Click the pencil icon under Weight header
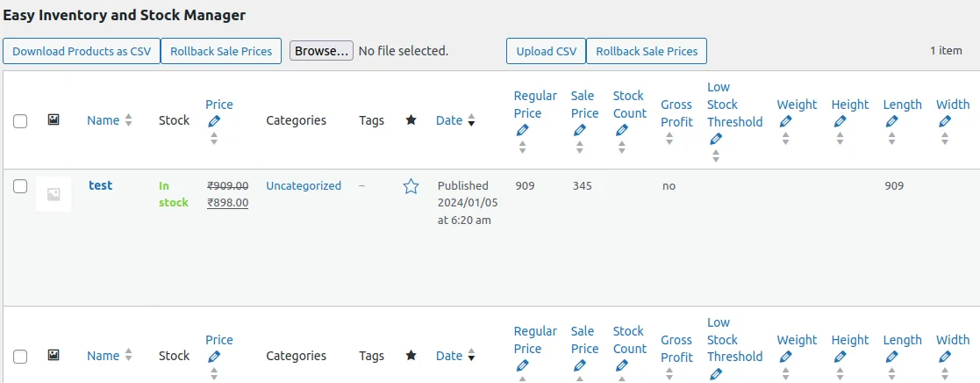Screen dimensions: 980x383 (x=785, y=121)
